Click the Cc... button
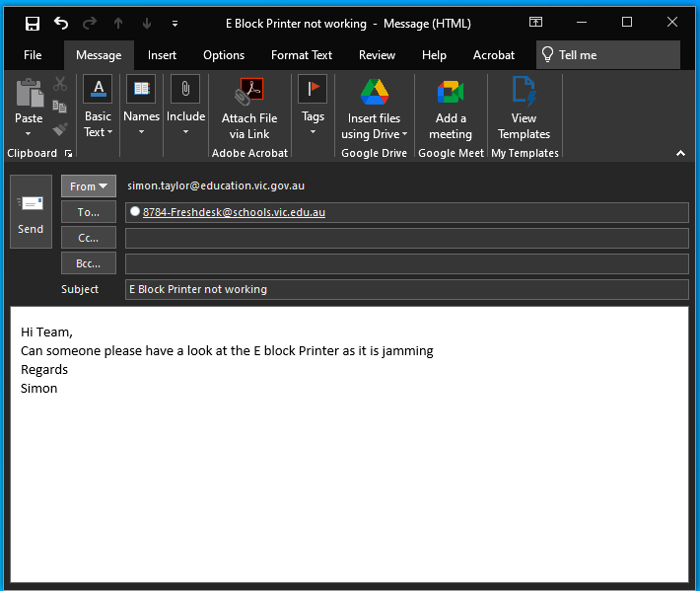700x591 pixels. (89, 238)
